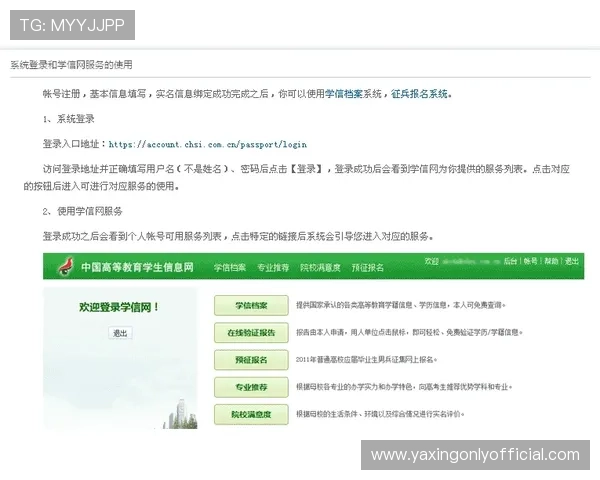Click the 院校满意度 service button

point(251,414)
